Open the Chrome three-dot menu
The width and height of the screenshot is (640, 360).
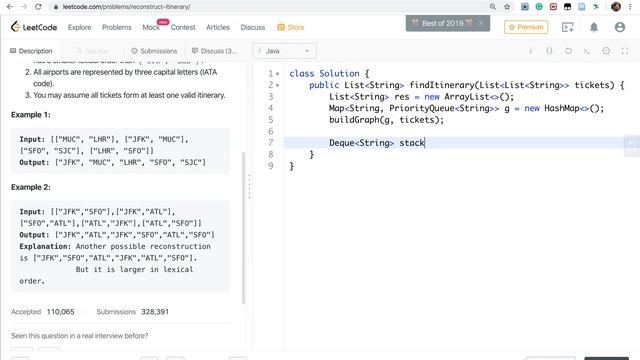pos(631,7)
